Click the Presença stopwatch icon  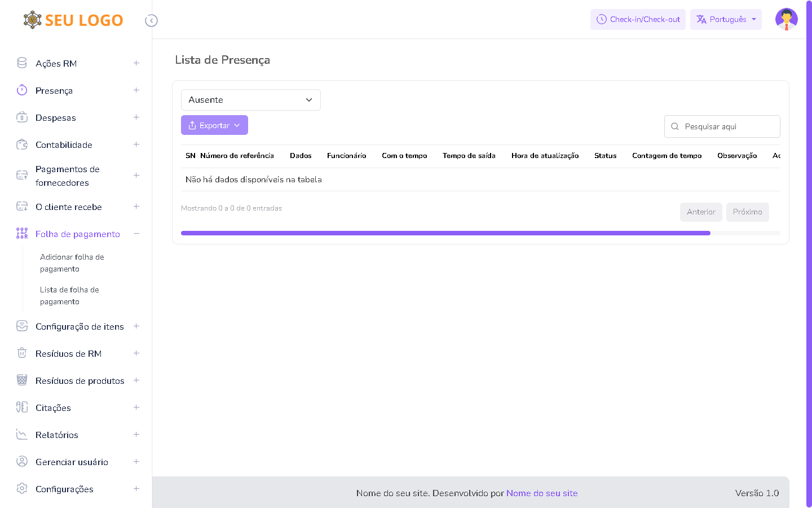point(22,90)
